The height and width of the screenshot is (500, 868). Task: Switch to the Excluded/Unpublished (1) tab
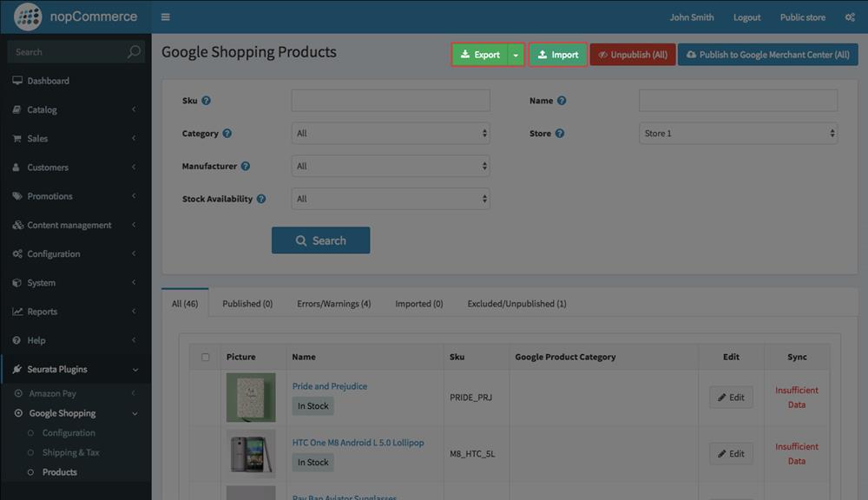tap(516, 304)
